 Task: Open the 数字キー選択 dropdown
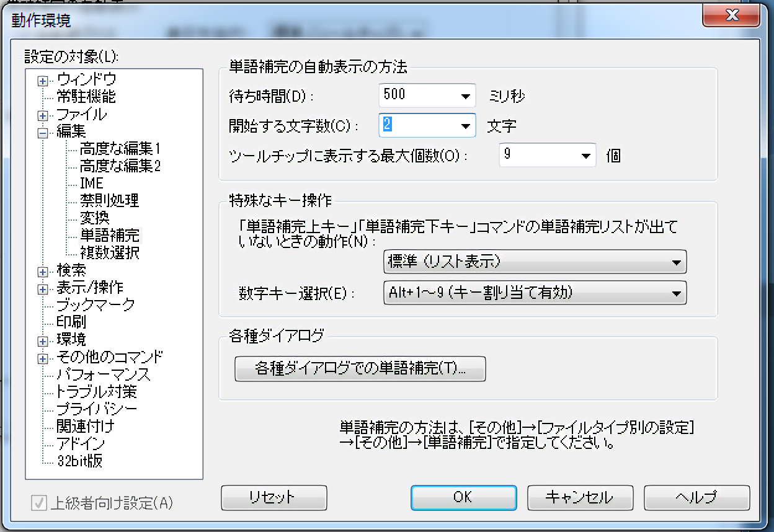(676, 293)
